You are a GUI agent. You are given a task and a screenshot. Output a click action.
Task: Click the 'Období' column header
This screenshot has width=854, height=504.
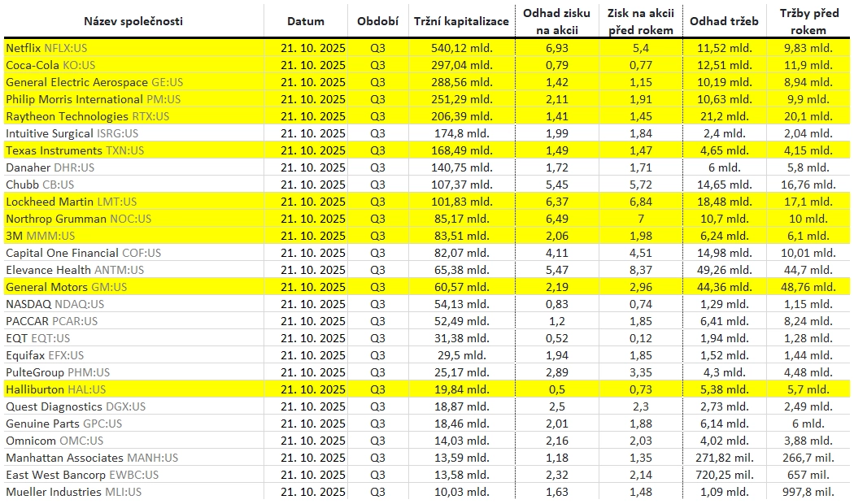pyautogui.click(x=377, y=21)
